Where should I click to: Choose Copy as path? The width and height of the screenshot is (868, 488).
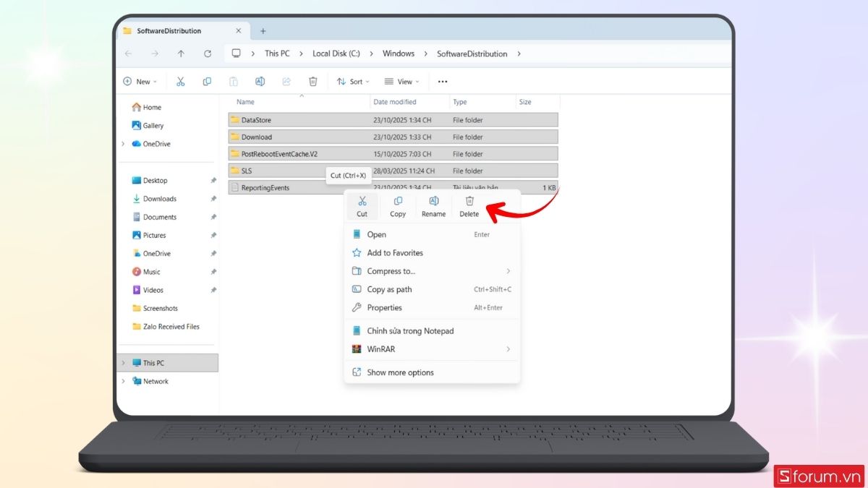pyautogui.click(x=431, y=289)
